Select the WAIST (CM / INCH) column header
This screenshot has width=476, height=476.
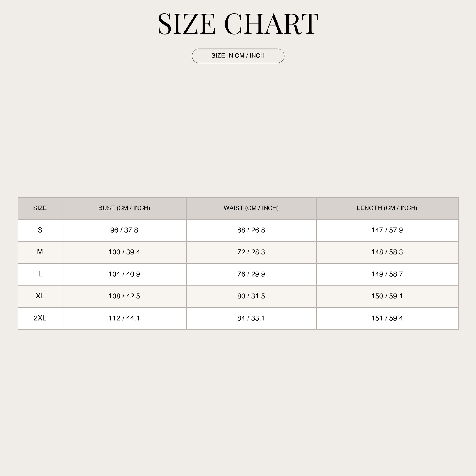click(x=251, y=208)
